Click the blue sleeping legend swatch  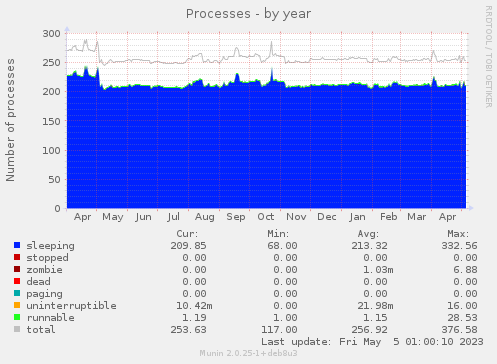coord(17,245)
